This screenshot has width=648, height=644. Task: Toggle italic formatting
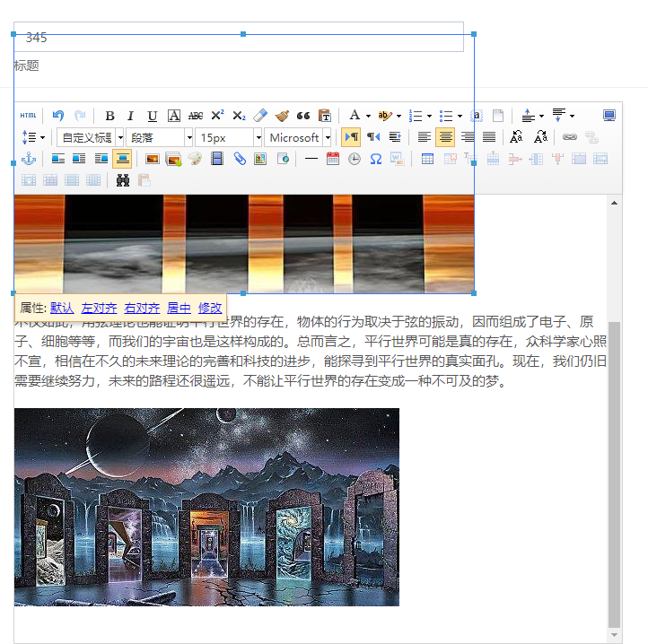point(131,116)
